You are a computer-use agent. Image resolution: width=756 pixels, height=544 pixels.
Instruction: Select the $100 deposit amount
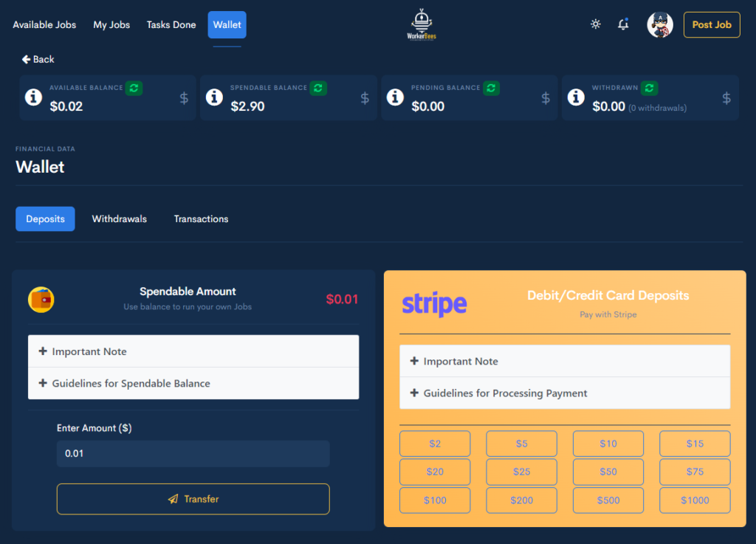(435, 500)
